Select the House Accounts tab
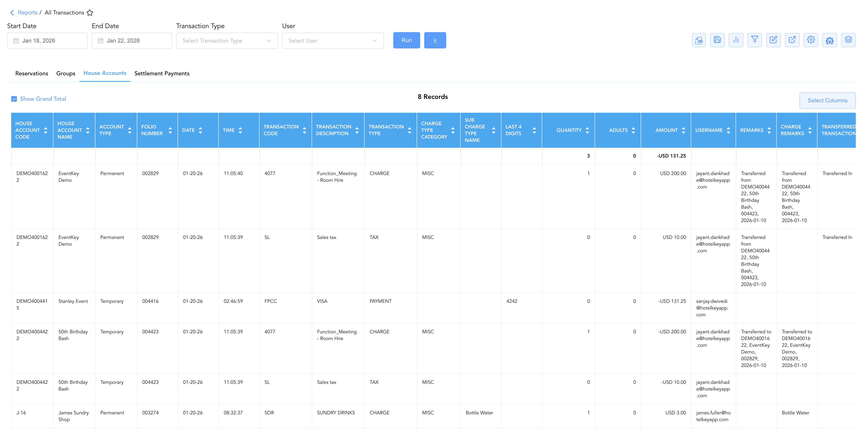Screen dimensions: 868x429 pos(105,73)
